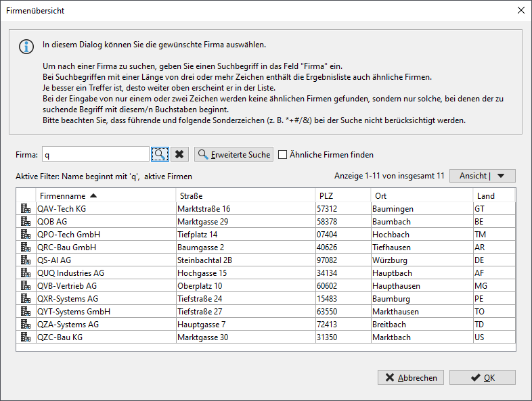The width and height of the screenshot is (532, 401).
Task: Click postal code 07404
Action: pos(343,235)
